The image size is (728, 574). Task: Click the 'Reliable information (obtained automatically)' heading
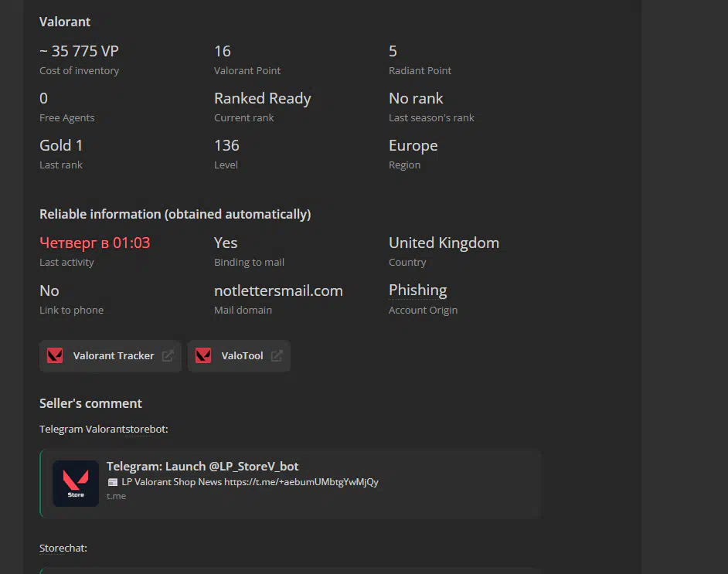tap(175, 214)
